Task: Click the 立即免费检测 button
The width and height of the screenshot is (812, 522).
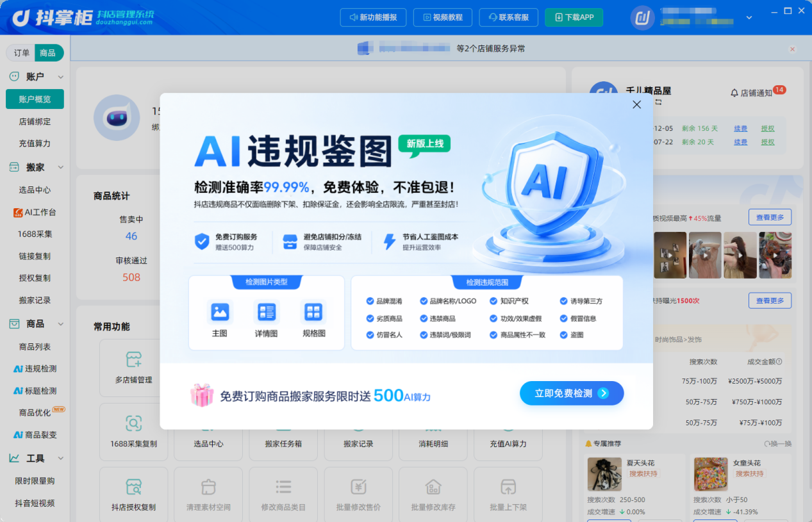Action: tap(572, 393)
